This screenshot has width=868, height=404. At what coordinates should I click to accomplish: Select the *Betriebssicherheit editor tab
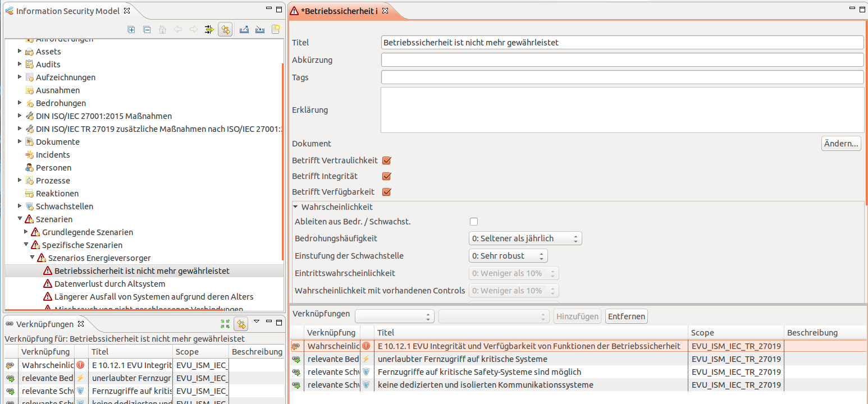pos(339,11)
